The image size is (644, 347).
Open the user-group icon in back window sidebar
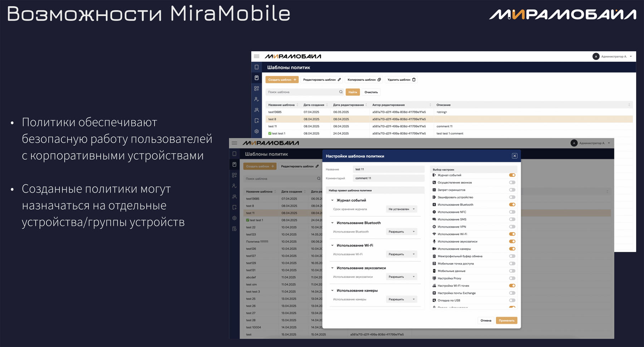pyautogui.click(x=257, y=110)
